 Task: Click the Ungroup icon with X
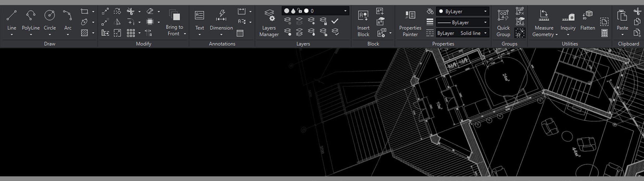coord(520,11)
